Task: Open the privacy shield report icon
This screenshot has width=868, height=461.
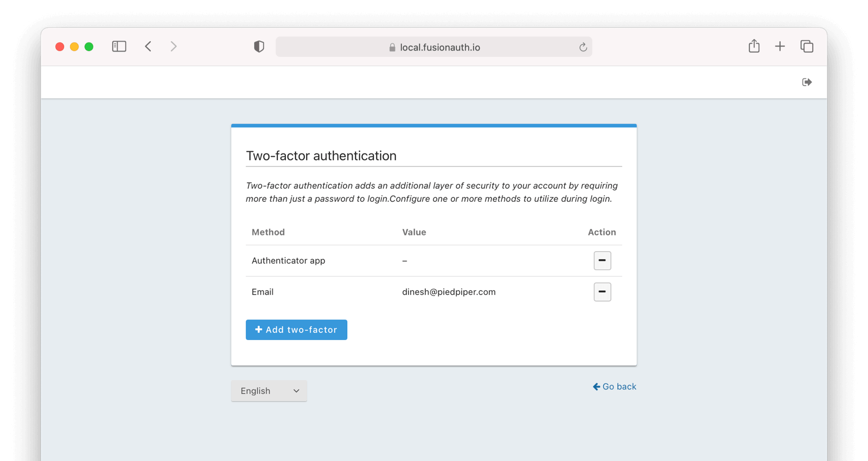Action: coord(259,47)
